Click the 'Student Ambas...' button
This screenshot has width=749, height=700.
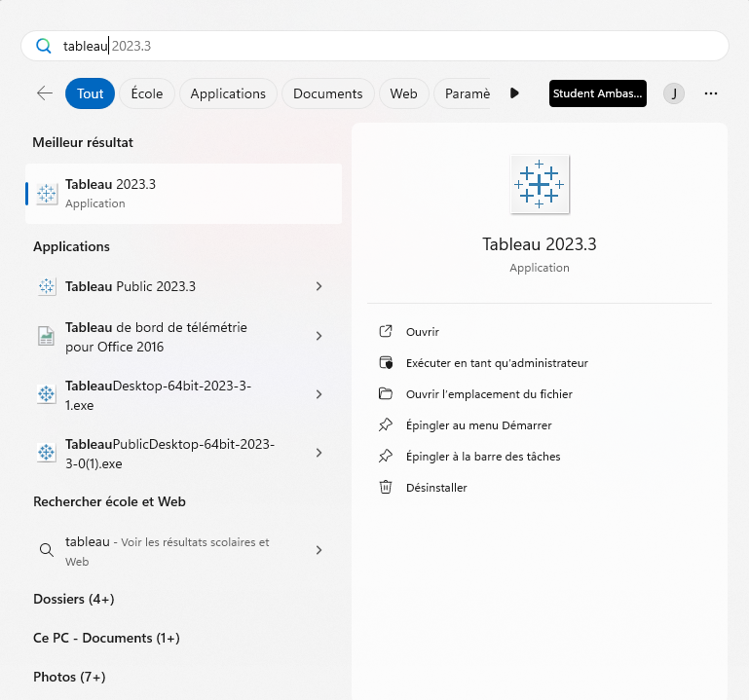point(598,93)
